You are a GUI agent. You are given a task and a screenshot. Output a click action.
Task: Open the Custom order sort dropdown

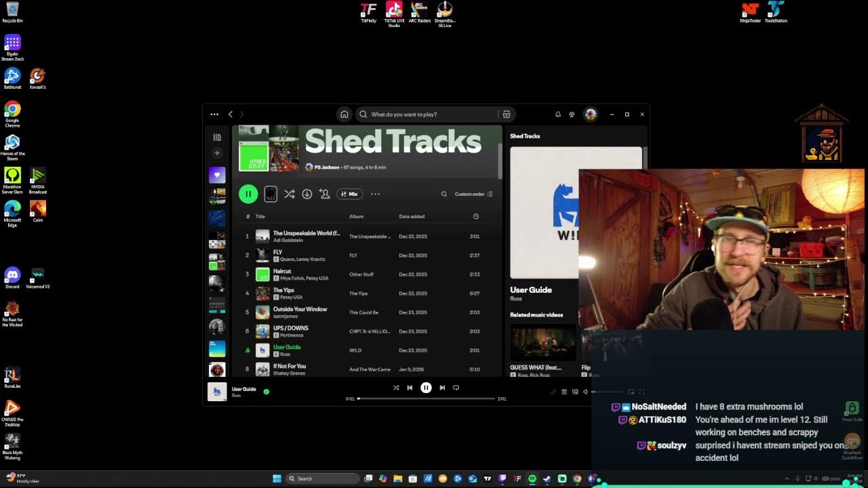coord(473,194)
